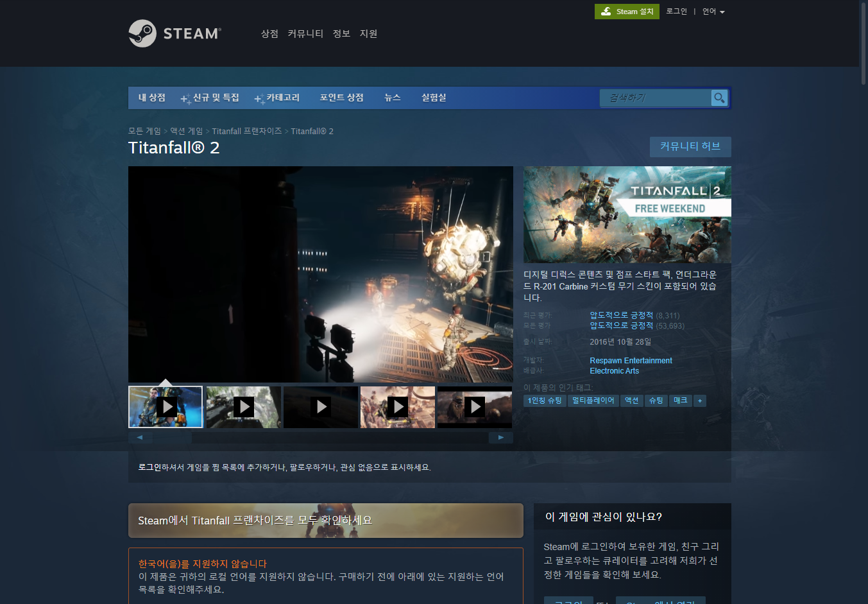Open the 실험실 tab
868x604 pixels.
pyautogui.click(x=434, y=98)
